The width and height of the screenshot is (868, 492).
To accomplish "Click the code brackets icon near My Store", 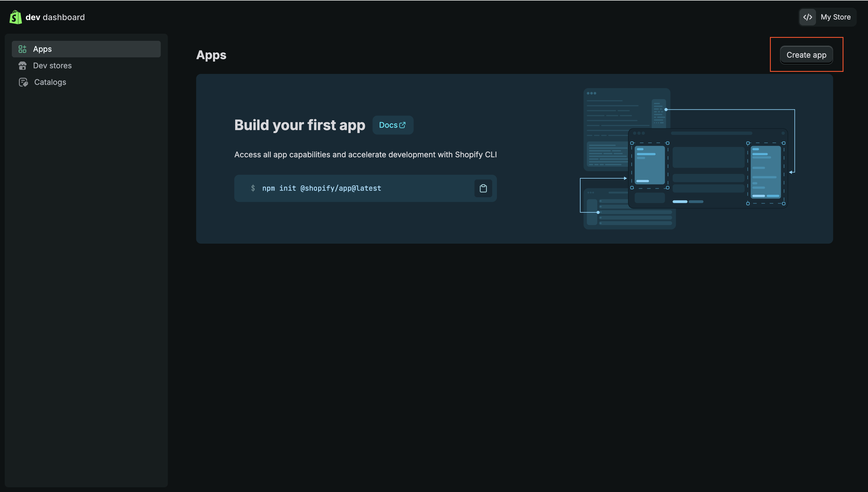I will coord(807,17).
